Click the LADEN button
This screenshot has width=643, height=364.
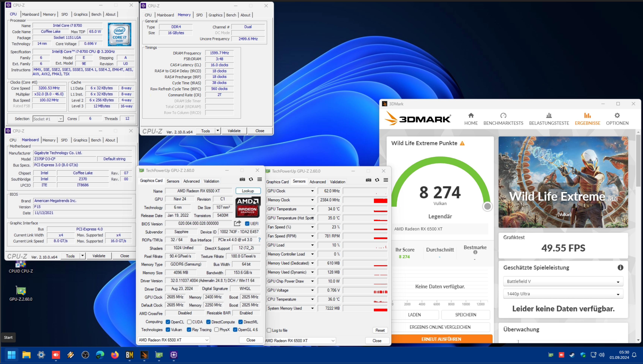415,315
